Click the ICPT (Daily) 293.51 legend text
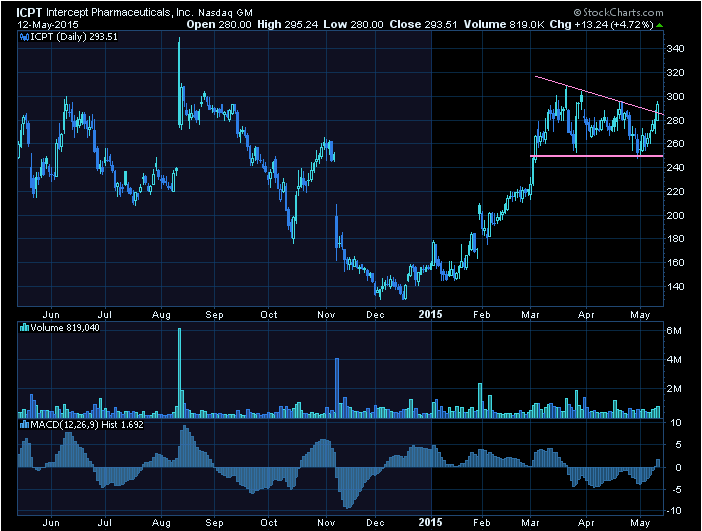Screen dimensions: 702x531 (x=74, y=37)
